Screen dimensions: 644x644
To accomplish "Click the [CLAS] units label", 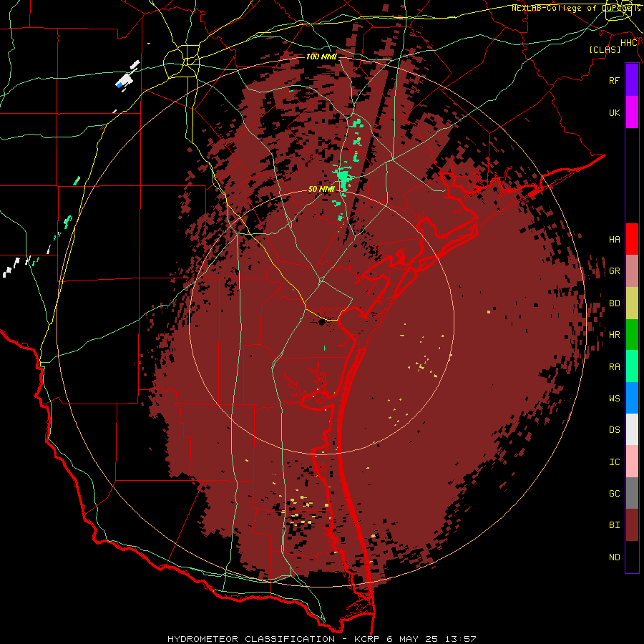I will [x=605, y=49].
